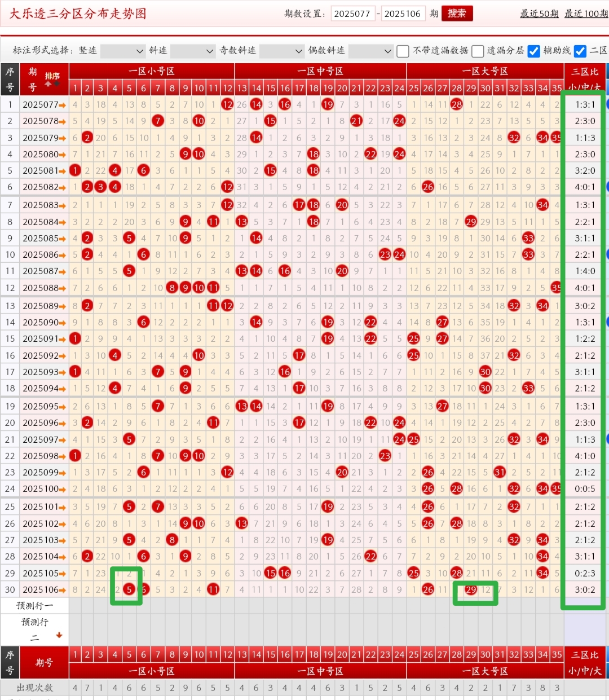Screen dimensions: 609x700
Task: Select red ball 28 in the 2025077 row
Action: 457,104
